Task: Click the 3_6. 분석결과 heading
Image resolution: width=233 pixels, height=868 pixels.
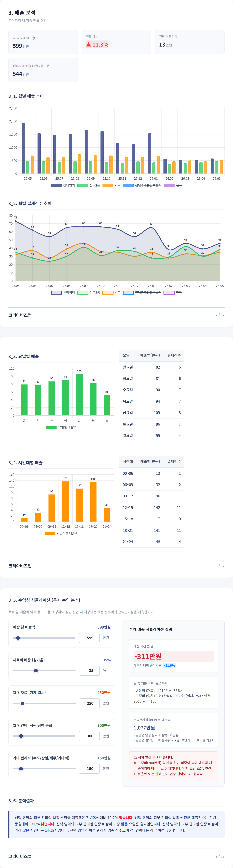Action: click(21, 801)
